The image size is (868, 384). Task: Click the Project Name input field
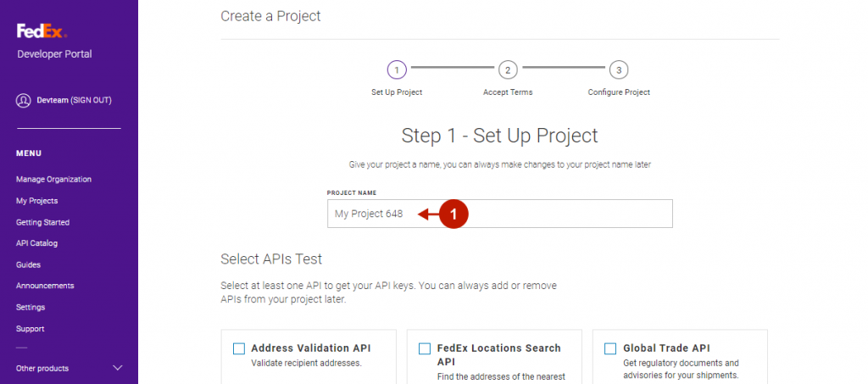click(x=500, y=214)
